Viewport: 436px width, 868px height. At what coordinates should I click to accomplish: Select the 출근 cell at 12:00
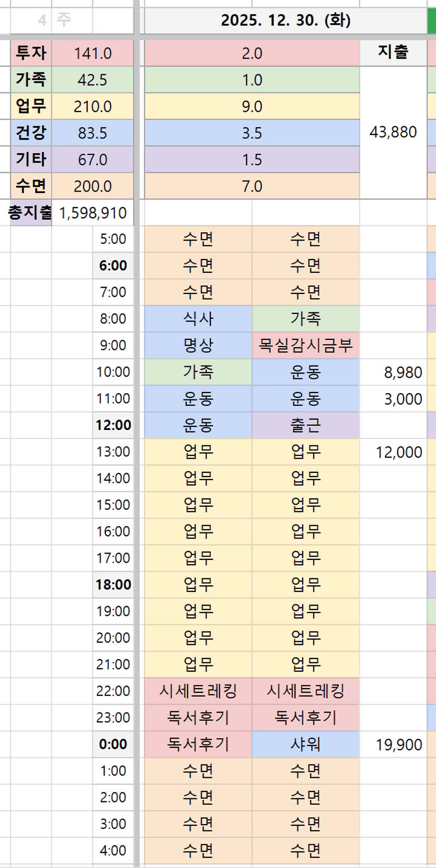point(306,425)
